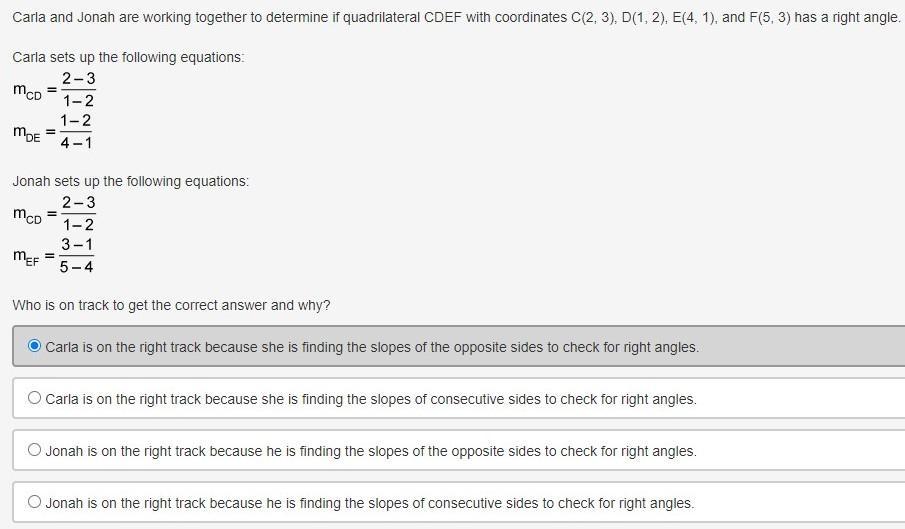Click Jonah's m CD slope fraction
The height and width of the screenshot is (529, 905).
coord(78,213)
